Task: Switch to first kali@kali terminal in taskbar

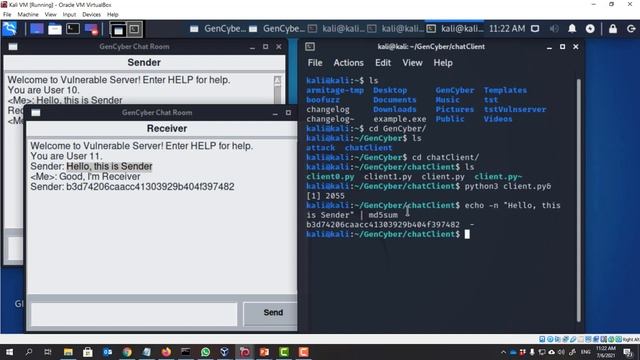Action: [336, 29]
